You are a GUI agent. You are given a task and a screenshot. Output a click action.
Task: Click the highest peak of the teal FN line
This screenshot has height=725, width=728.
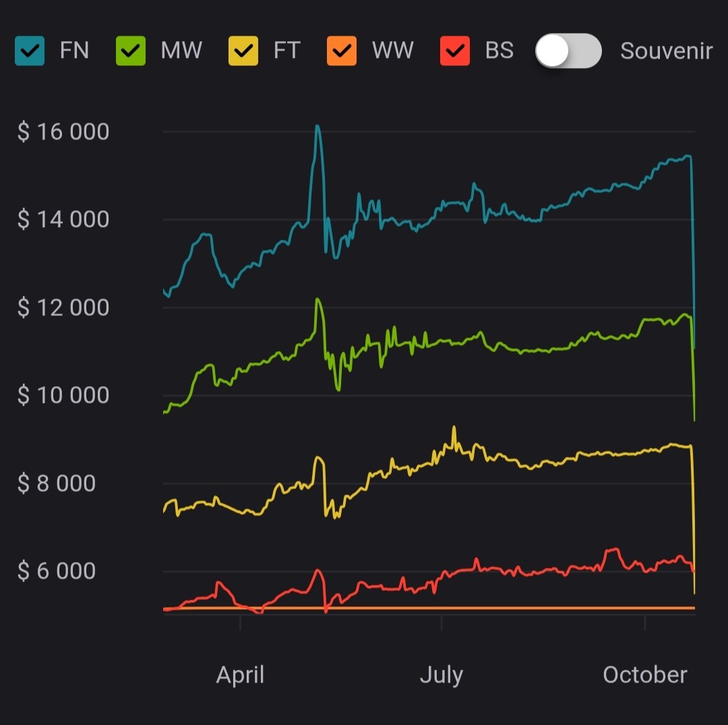tap(317, 126)
